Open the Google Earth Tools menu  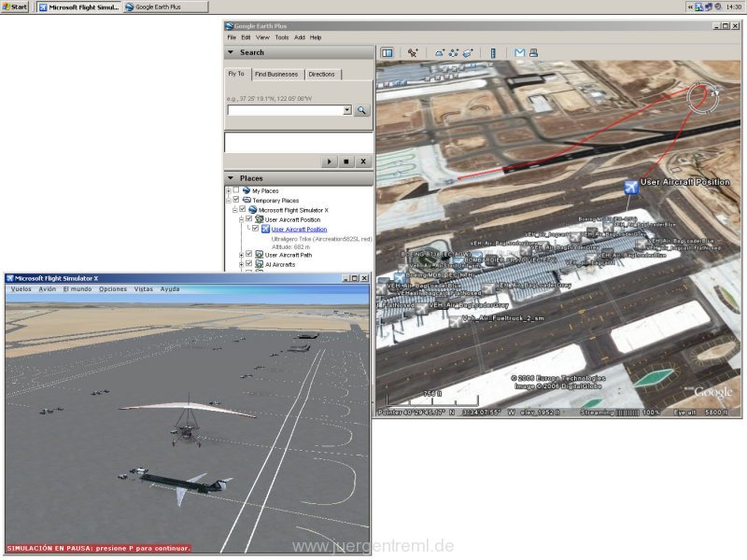282,37
